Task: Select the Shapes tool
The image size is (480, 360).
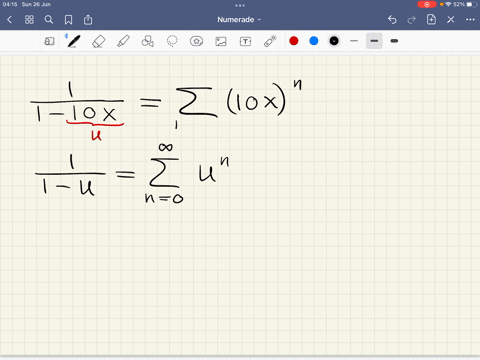Action: click(x=147, y=41)
